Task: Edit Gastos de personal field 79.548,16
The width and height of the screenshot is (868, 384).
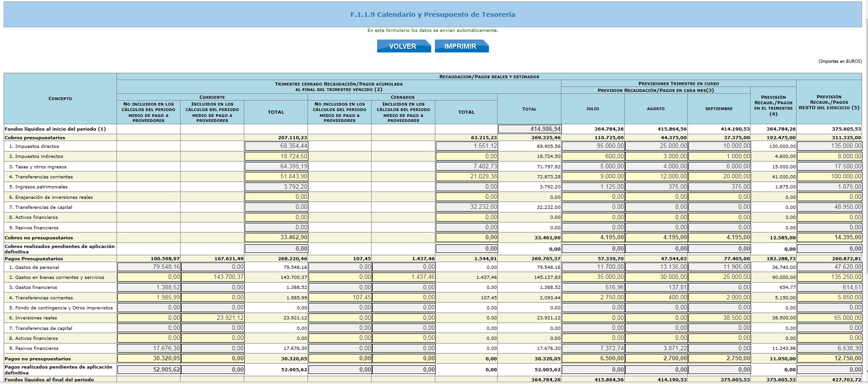Action: 149,267
